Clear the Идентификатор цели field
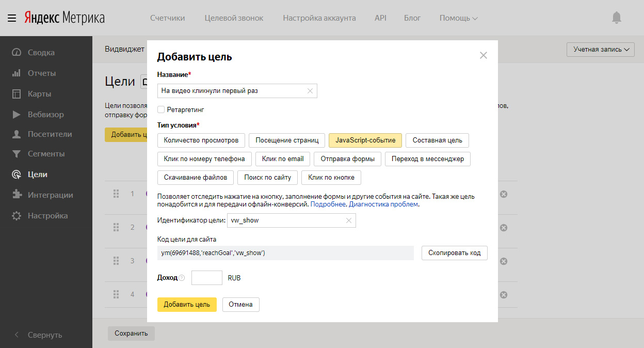Viewport: 644px width, 348px height. click(349, 220)
